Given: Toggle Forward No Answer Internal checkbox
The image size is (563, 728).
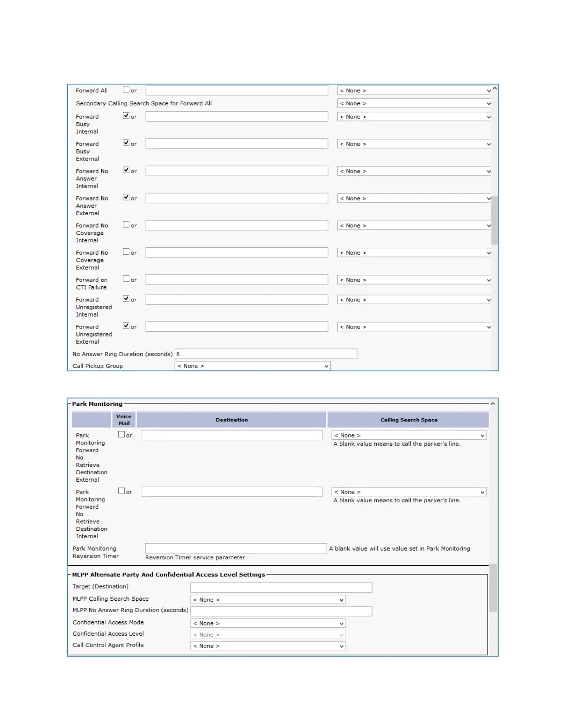Looking at the screenshot, I should pos(126,170).
